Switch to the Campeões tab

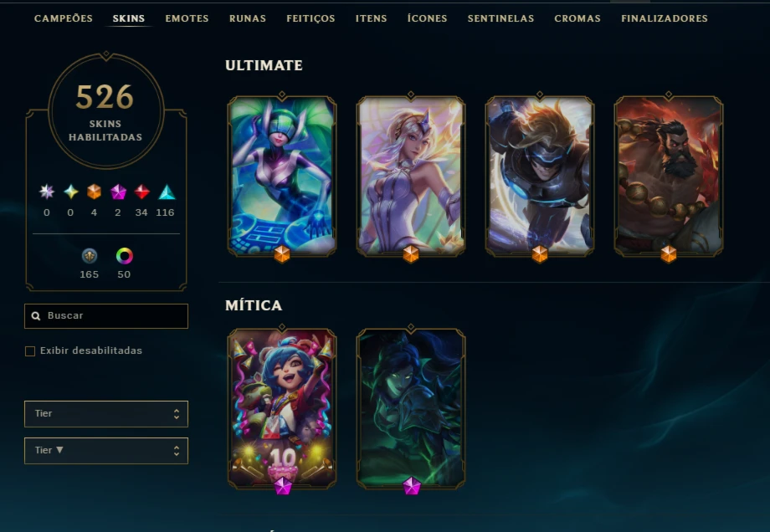point(64,18)
